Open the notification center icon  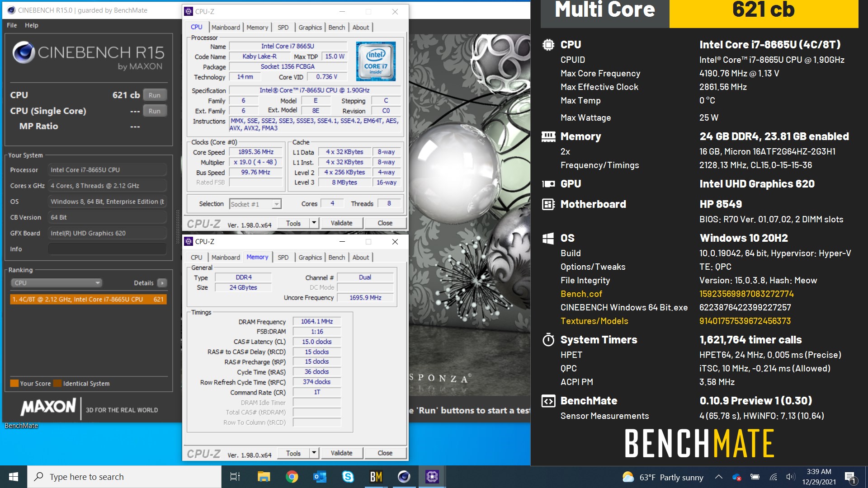[x=850, y=477]
